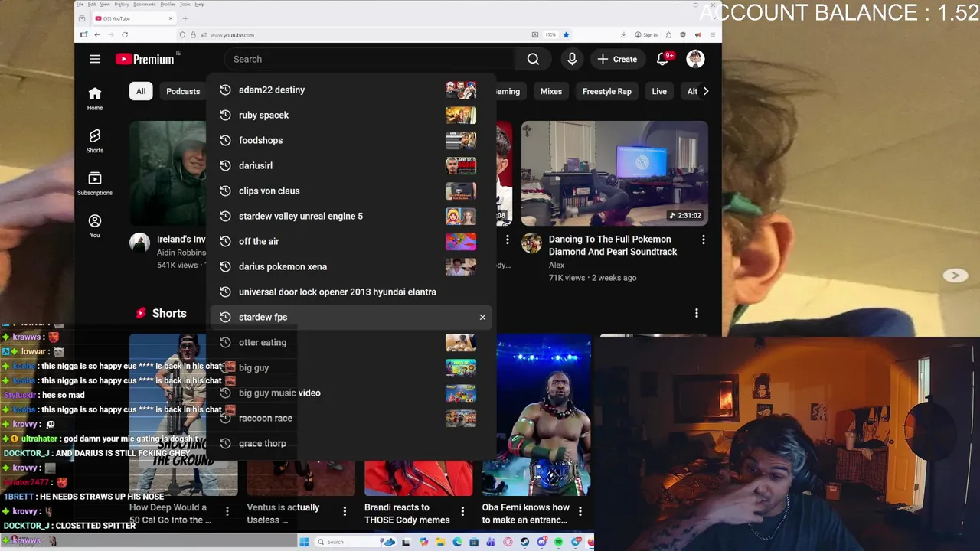This screenshot has height=551, width=980.
Task: Choose the 'dariusirl' suggestion
Action: pyautogui.click(x=352, y=165)
